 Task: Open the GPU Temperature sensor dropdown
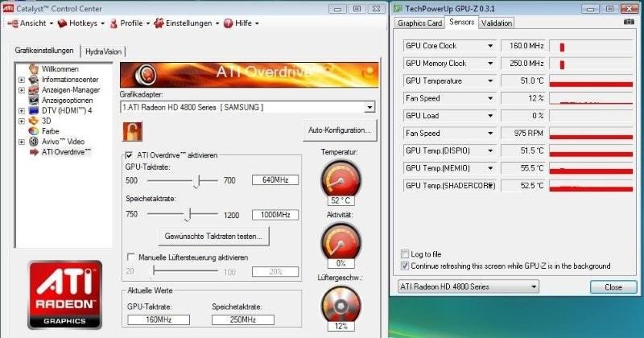pos(490,81)
